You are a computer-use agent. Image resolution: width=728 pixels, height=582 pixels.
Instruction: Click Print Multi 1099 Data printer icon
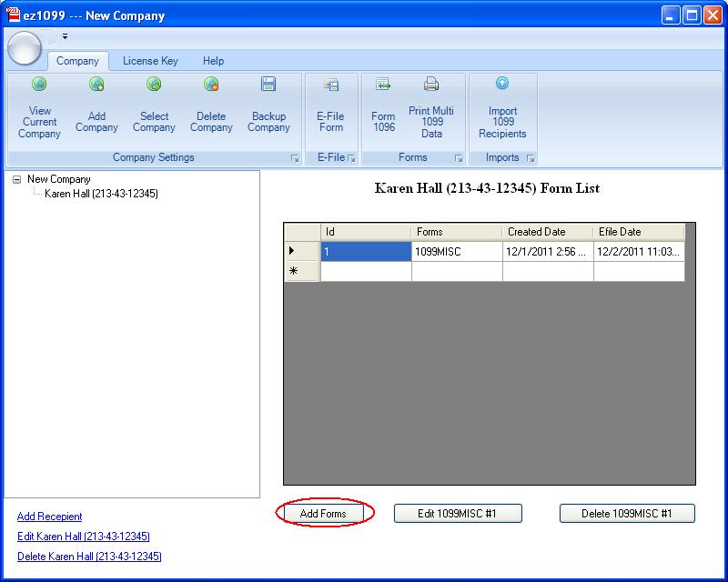(x=431, y=84)
